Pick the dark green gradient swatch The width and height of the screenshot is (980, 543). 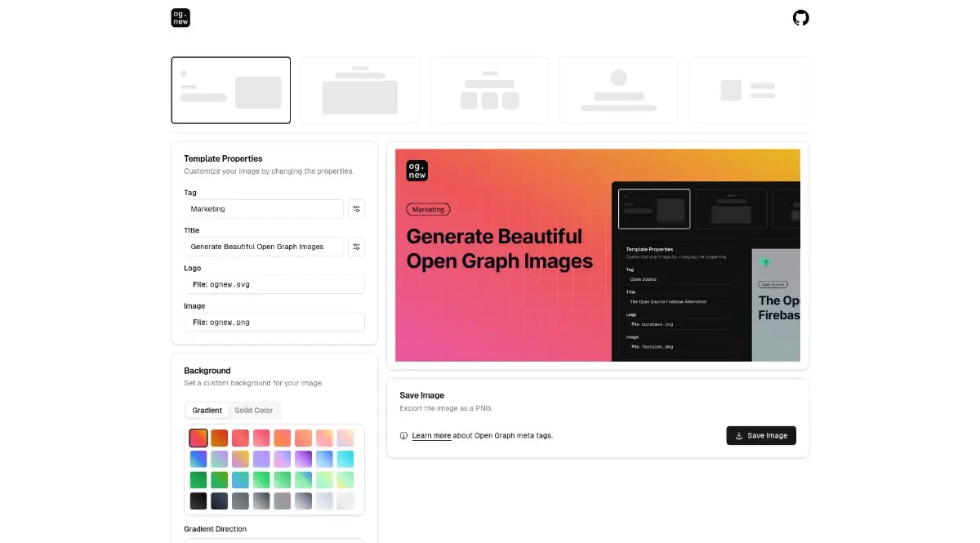[x=198, y=480]
